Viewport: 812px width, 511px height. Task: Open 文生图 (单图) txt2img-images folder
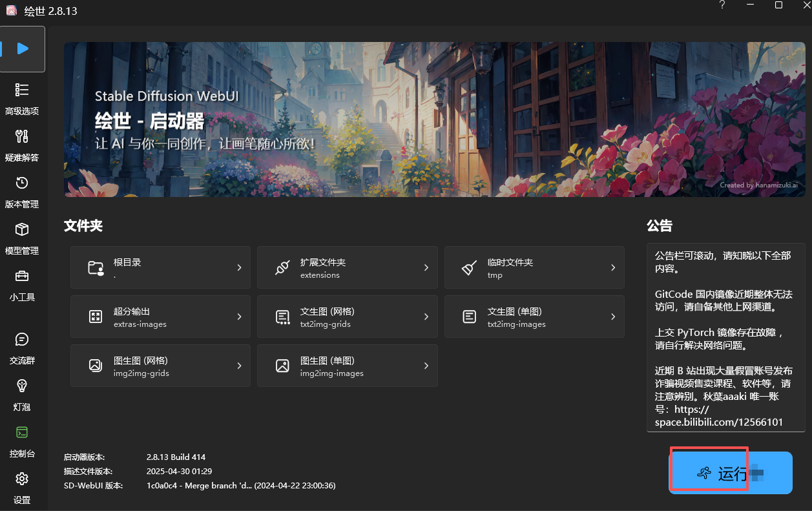click(534, 317)
